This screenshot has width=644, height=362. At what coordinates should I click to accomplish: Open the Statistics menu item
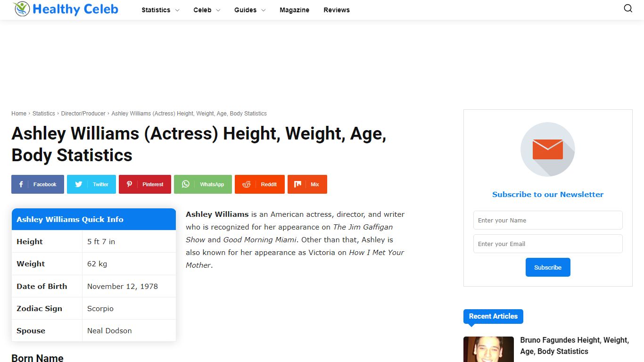click(156, 10)
